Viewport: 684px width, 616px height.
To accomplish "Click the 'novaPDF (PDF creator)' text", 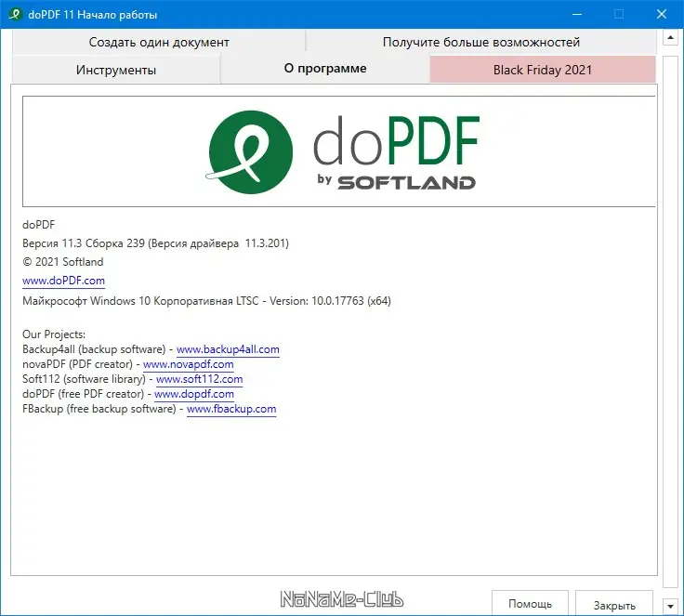I will [77, 364].
